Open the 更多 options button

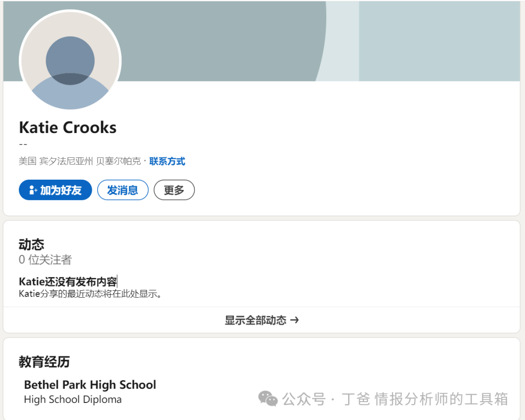pos(174,190)
